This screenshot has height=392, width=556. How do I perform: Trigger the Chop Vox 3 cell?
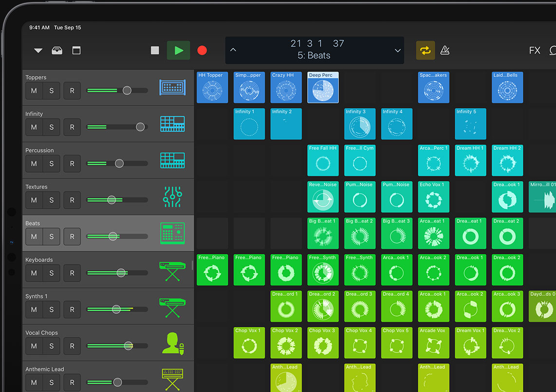point(323,343)
